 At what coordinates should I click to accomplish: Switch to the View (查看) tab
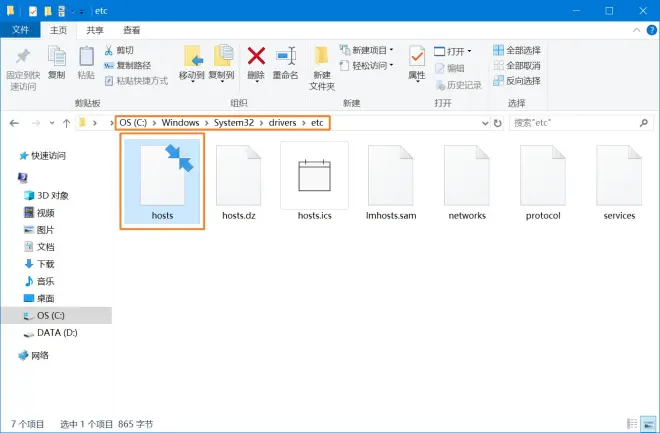coord(131,30)
